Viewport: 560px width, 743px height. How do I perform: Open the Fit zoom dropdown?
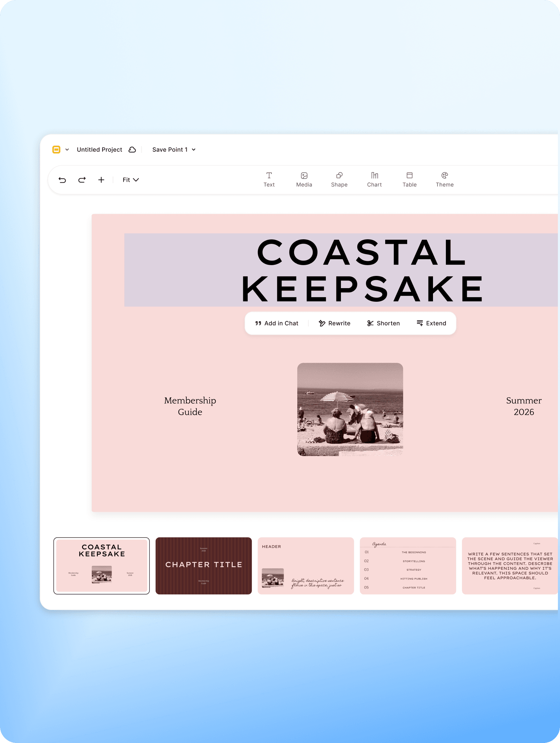(130, 180)
